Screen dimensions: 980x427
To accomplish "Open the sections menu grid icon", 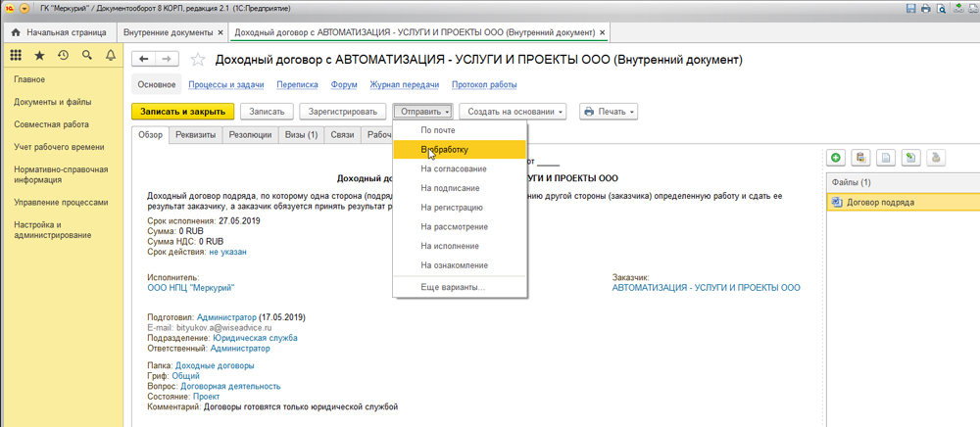I will 18,55.
